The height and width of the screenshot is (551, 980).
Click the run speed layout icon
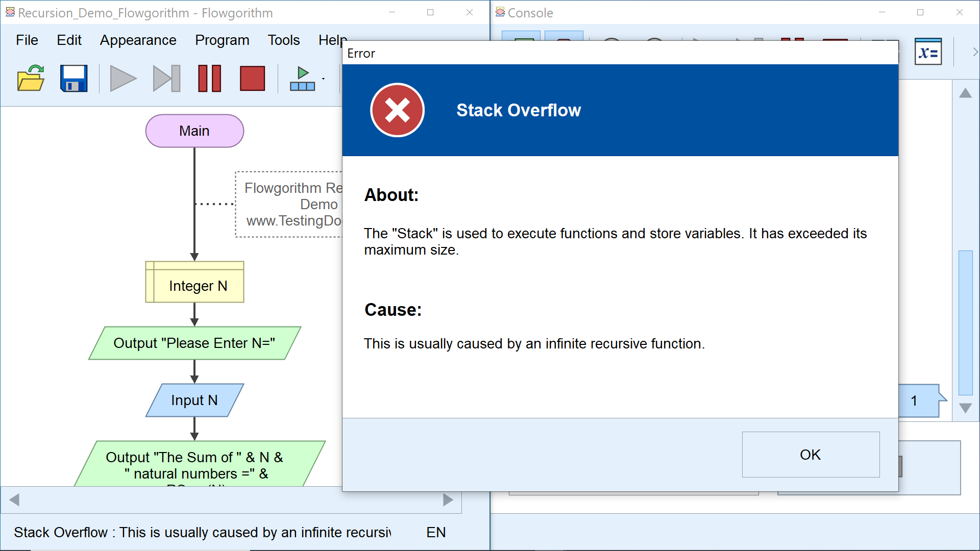(302, 79)
